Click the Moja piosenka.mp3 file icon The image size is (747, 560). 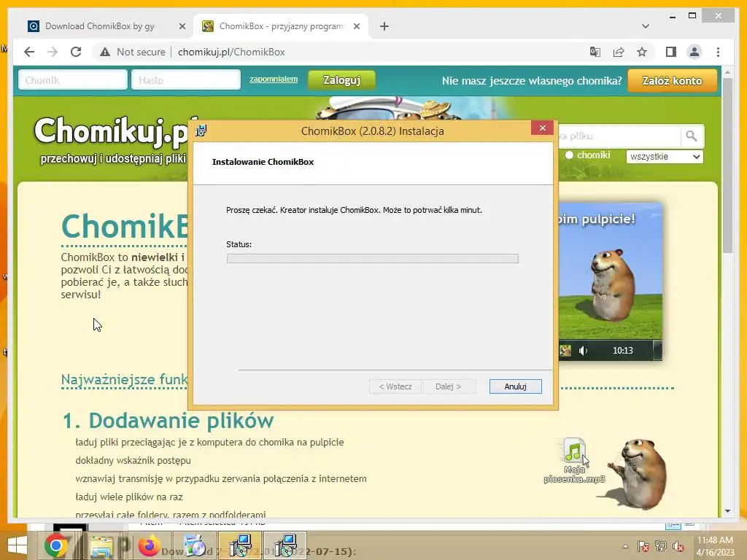tap(574, 450)
